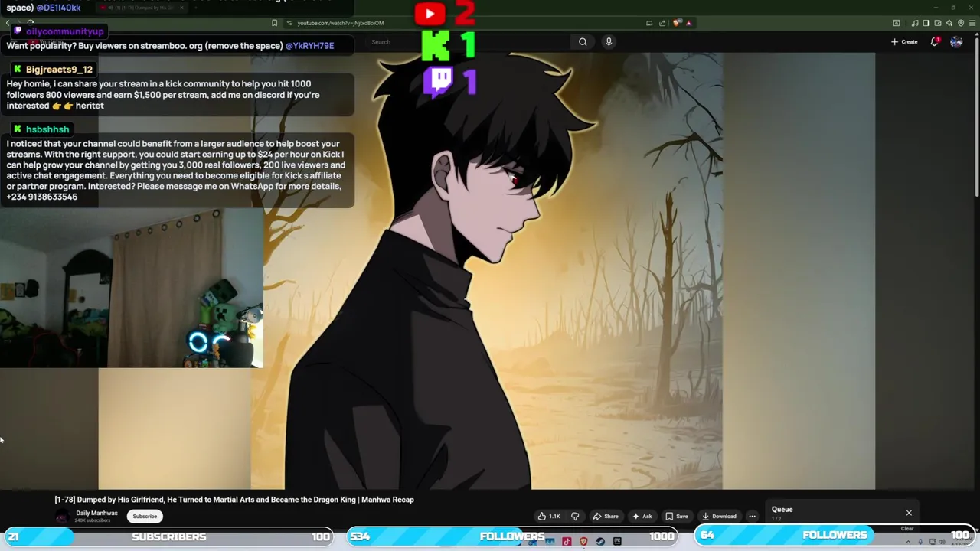Click chat username oilycommunityup

(64, 31)
